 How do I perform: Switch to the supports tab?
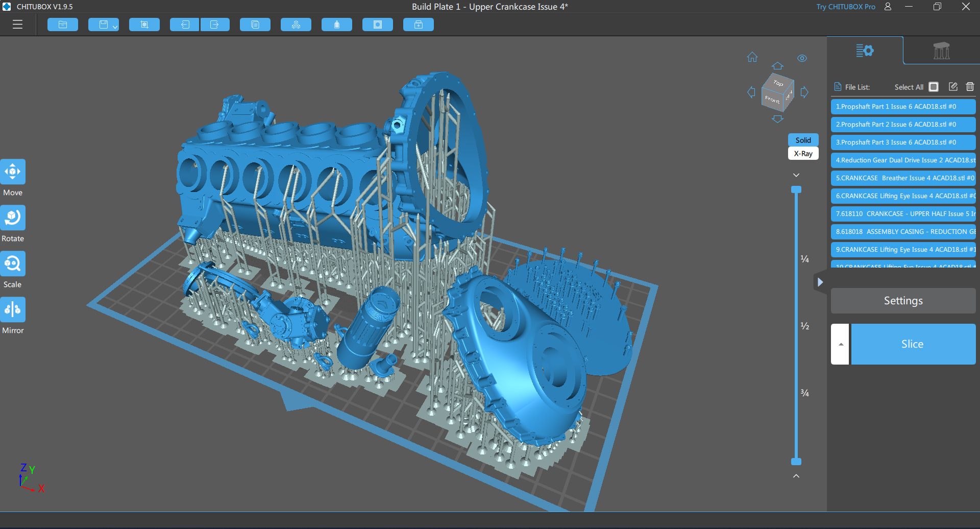pos(941,51)
